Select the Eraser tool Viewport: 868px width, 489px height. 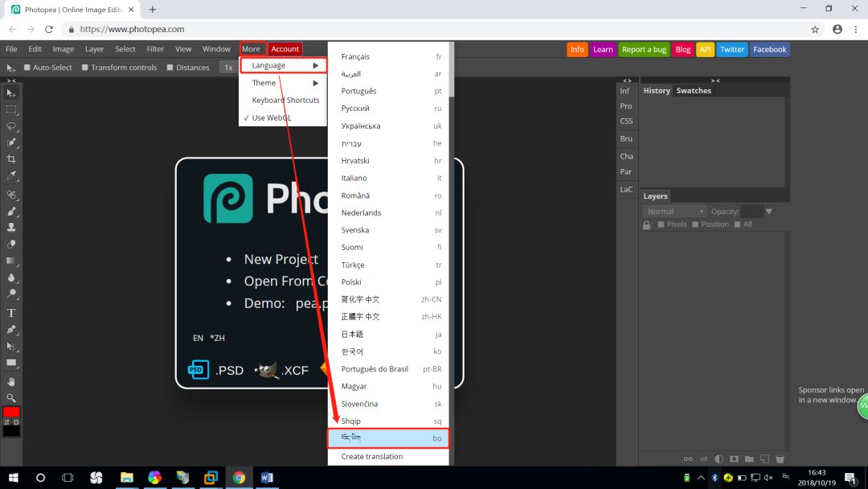pyautogui.click(x=11, y=244)
